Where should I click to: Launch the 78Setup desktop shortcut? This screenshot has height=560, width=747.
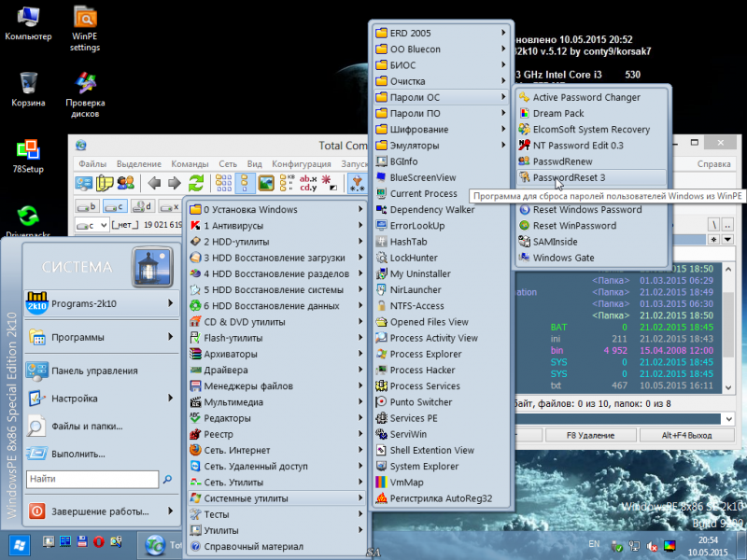(28, 156)
